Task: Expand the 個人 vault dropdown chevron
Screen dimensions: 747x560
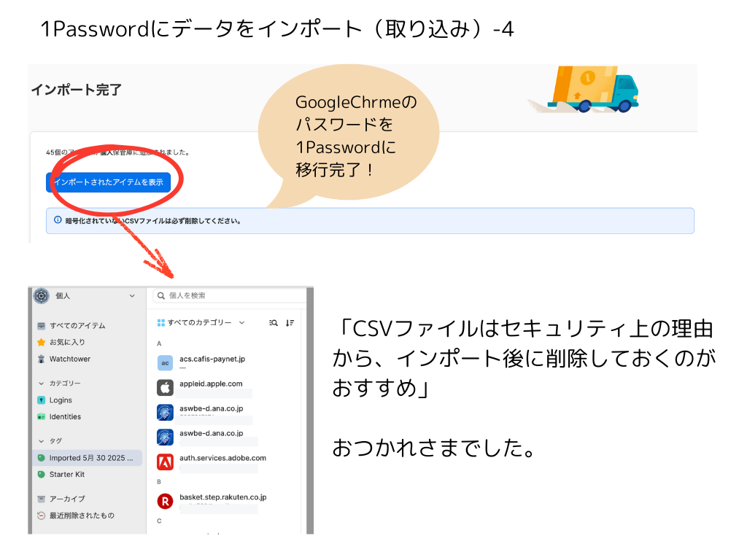Action: coord(132,296)
